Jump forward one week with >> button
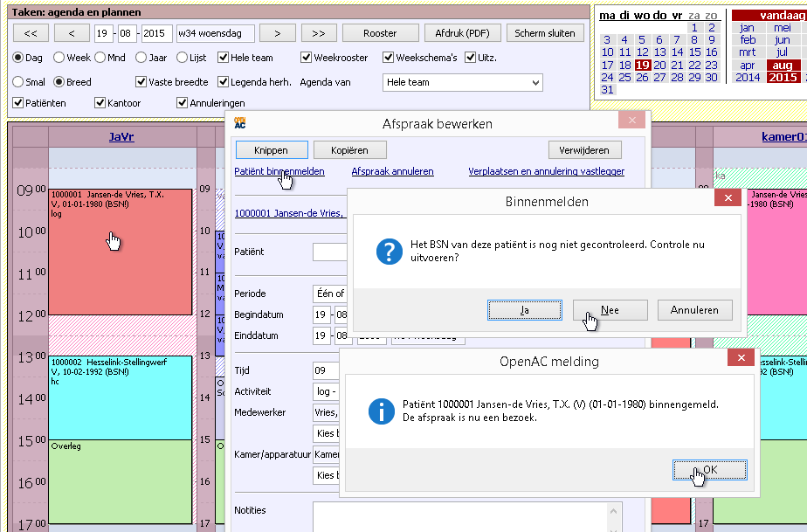This screenshot has width=807, height=532. (x=319, y=33)
